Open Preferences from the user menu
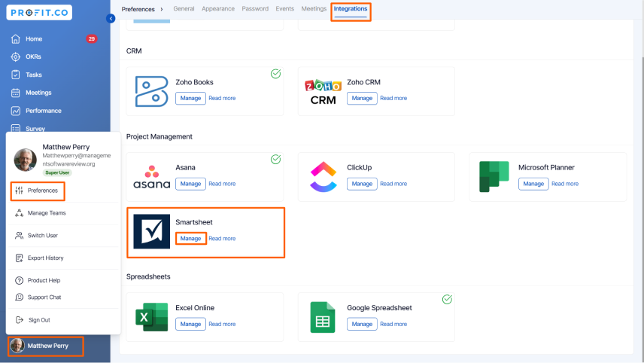Image resolution: width=644 pixels, height=363 pixels. pos(38,191)
